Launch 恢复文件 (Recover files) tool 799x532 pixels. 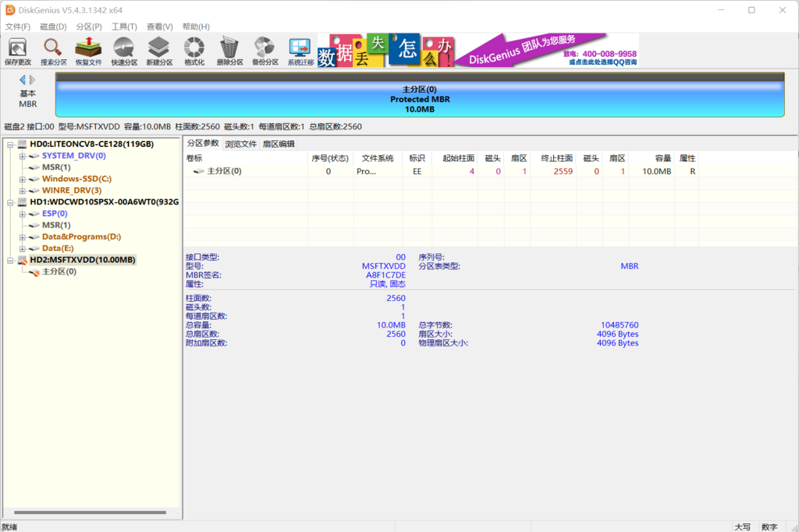89,51
